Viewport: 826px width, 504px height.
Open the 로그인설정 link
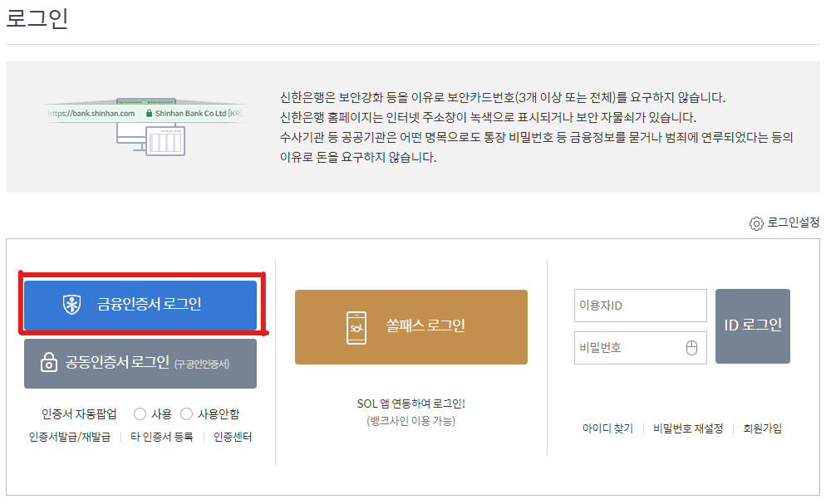(x=793, y=223)
